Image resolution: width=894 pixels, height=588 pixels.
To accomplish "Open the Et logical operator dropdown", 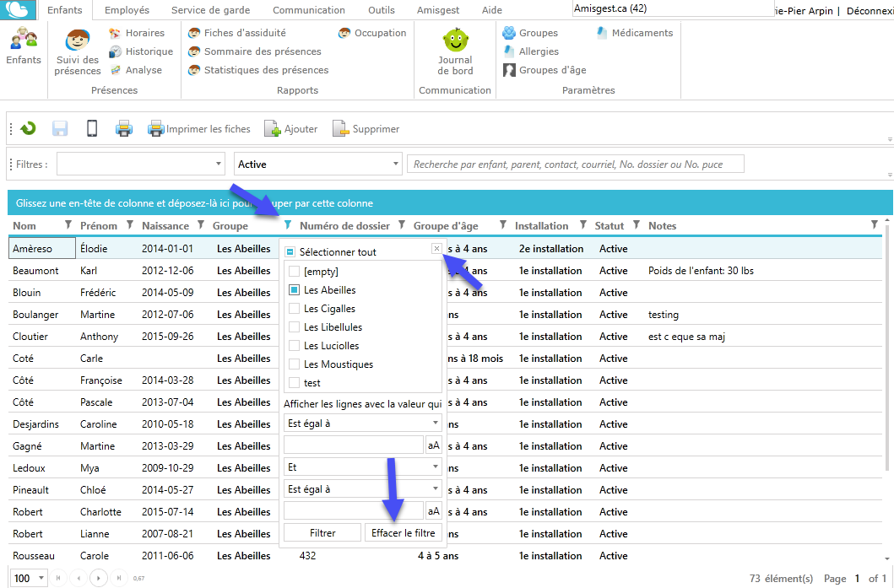I will click(363, 467).
